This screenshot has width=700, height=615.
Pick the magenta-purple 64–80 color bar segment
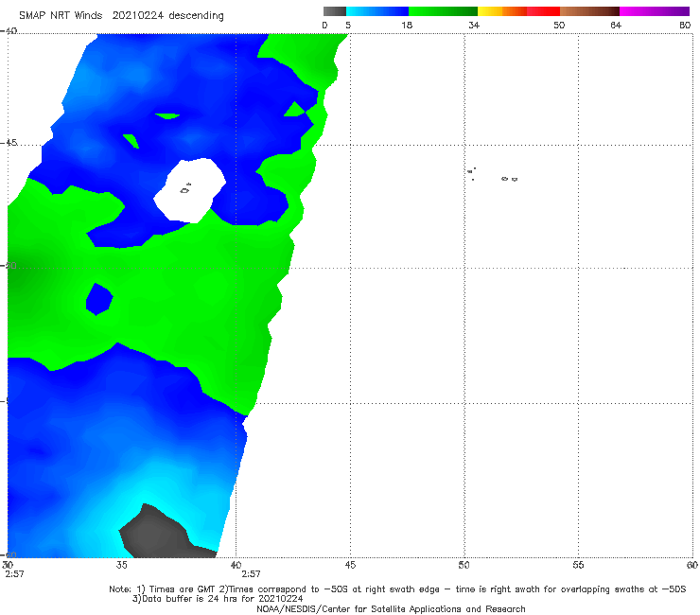[x=655, y=11]
